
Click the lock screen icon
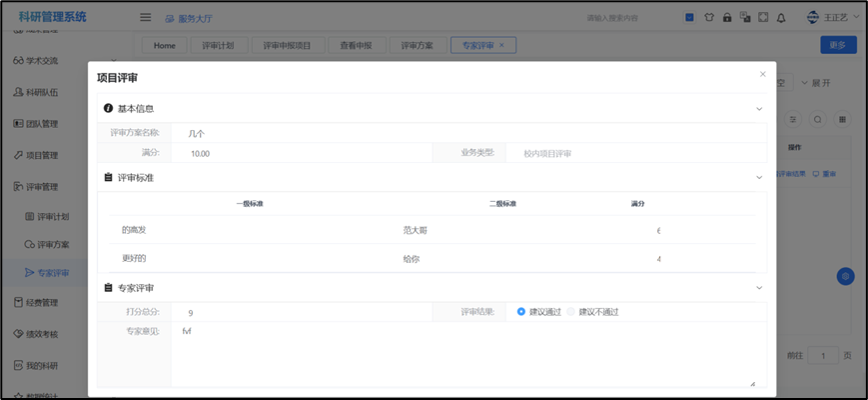point(726,17)
